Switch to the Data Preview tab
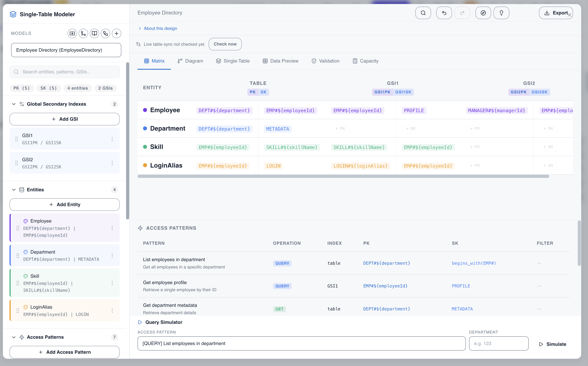Screen dimensions: 588x366 coord(280,61)
